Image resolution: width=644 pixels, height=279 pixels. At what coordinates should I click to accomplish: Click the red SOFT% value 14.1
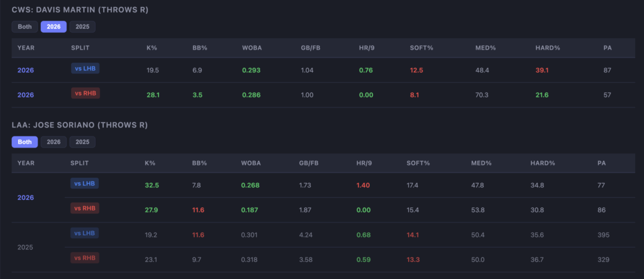tap(413, 235)
